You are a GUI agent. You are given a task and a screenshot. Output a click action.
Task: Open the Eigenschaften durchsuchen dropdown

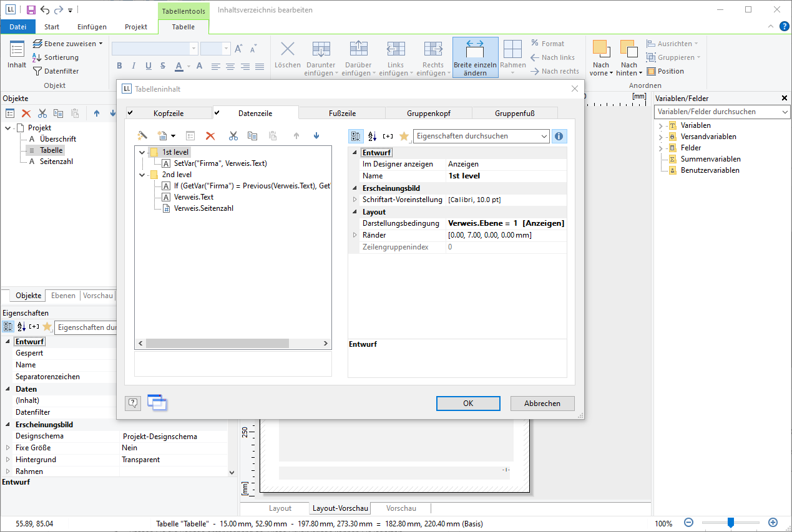pos(544,136)
